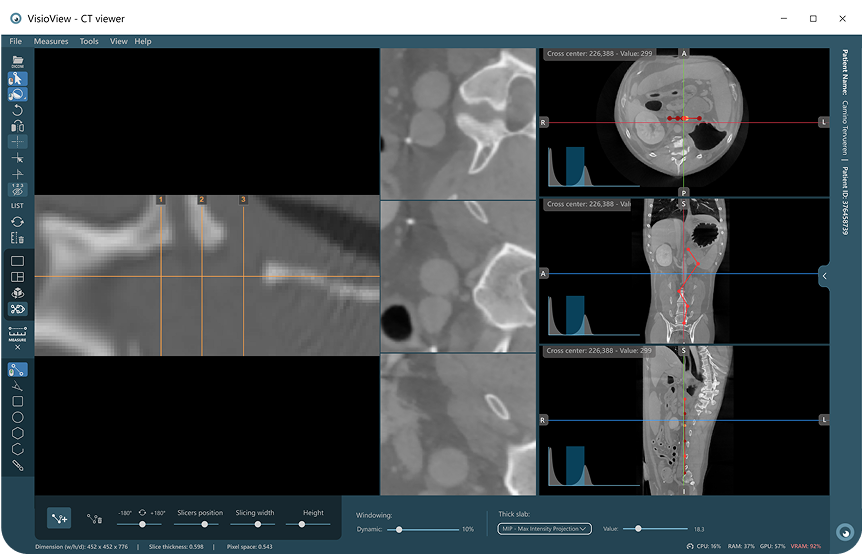Click the MEASURE ruler icon
This screenshot has height=554, width=862.
(18, 333)
